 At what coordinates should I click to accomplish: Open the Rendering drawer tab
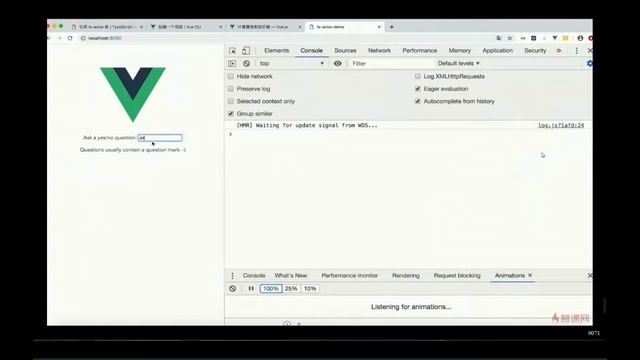(406, 276)
